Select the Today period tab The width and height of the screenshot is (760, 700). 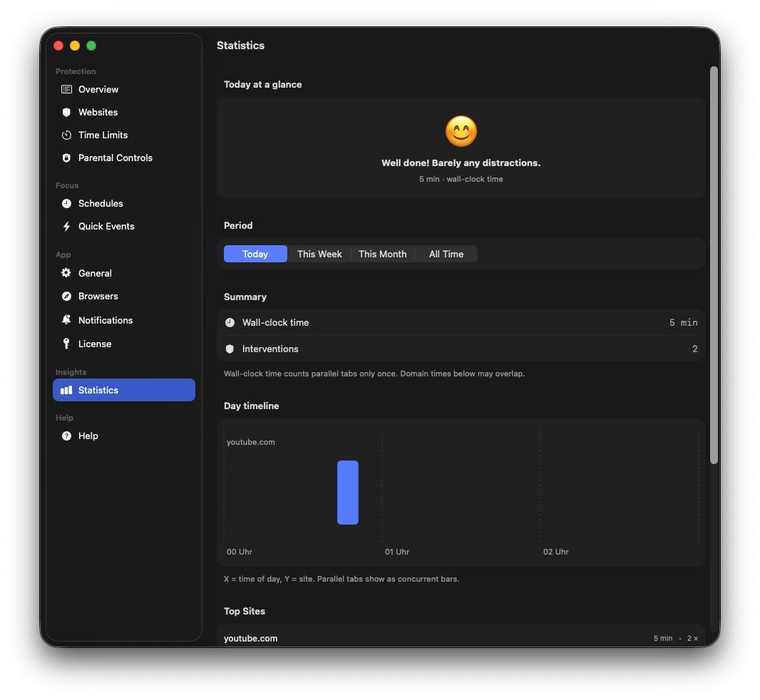click(255, 254)
